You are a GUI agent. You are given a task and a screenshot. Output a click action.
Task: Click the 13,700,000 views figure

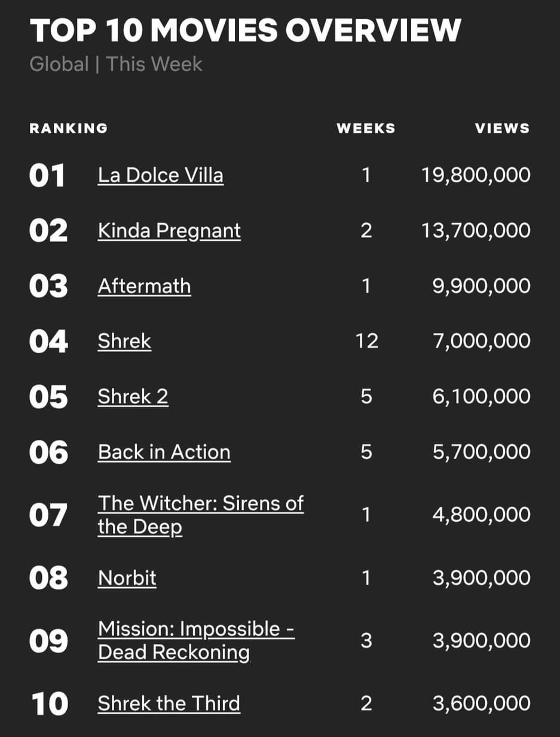pyautogui.click(x=475, y=231)
